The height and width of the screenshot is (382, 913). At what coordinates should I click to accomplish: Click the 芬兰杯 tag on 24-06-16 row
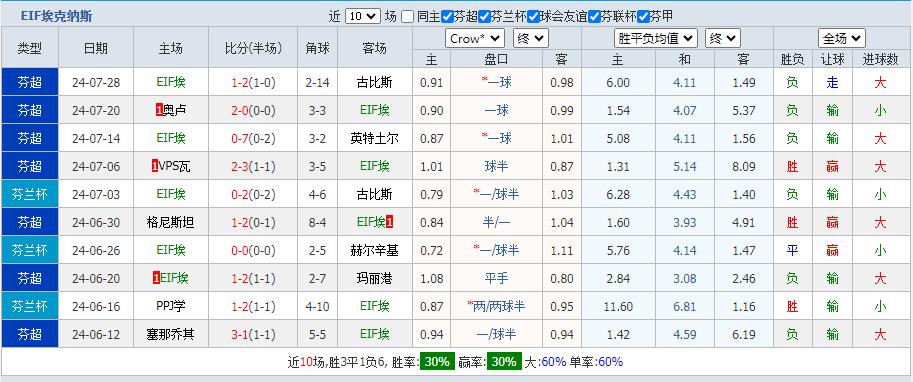tap(30, 306)
